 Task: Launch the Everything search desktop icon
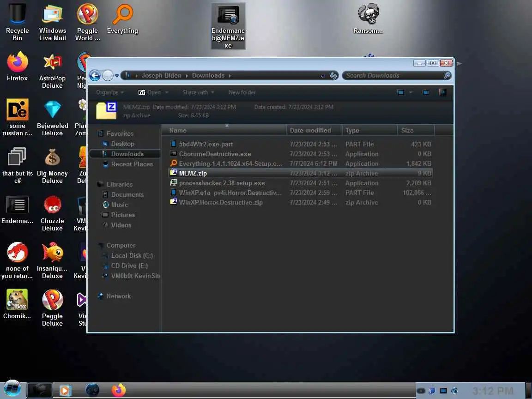coord(122,19)
